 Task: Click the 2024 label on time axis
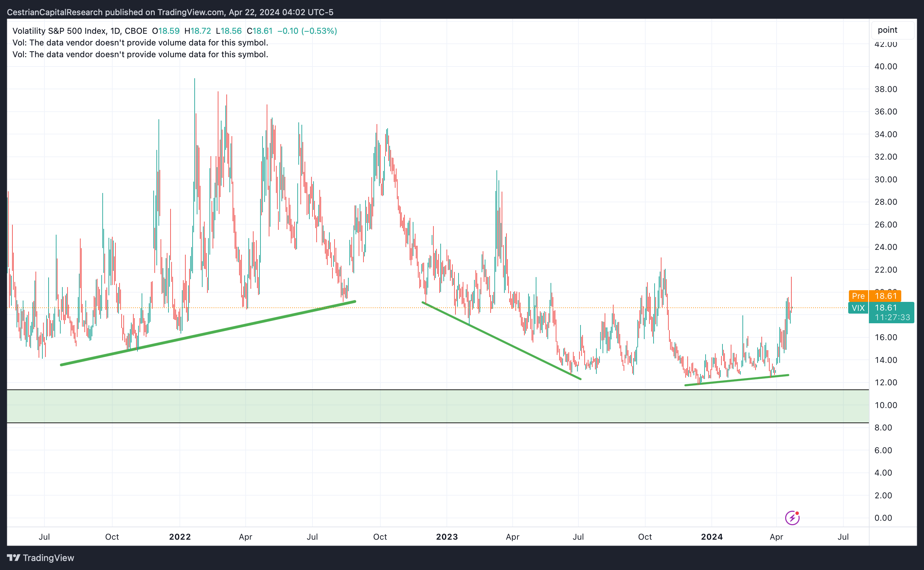click(711, 537)
